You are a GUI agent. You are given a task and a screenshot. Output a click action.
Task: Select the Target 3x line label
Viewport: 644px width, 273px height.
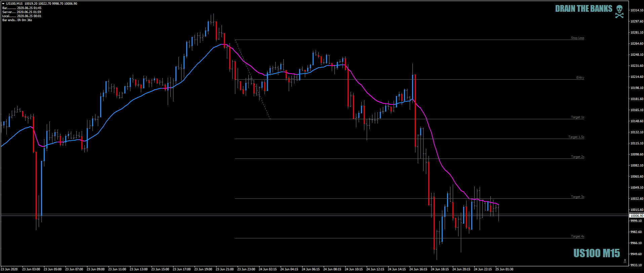(x=577, y=197)
